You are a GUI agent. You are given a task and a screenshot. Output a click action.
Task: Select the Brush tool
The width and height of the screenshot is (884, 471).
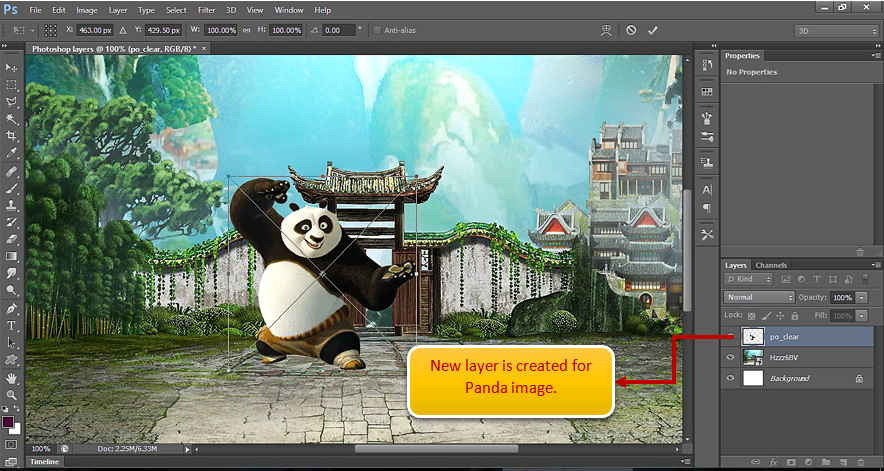click(11, 188)
